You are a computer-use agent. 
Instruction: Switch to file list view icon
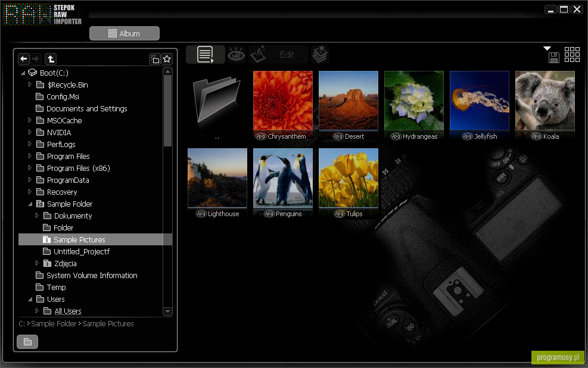point(205,55)
